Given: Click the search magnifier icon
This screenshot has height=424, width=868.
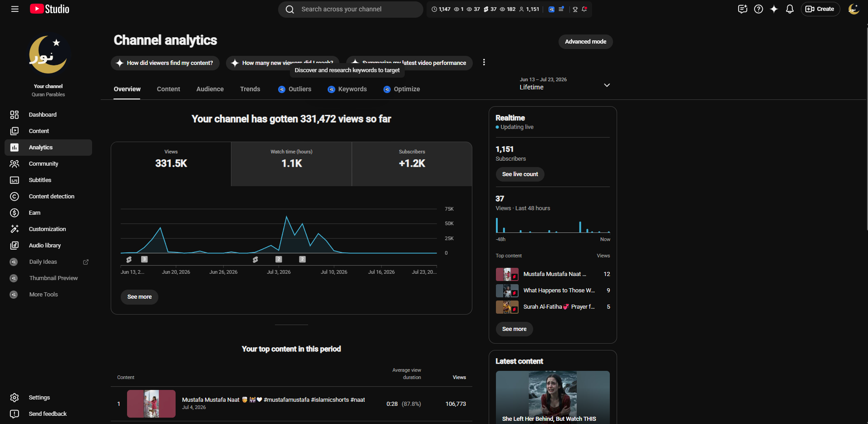Looking at the screenshot, I should pos(289,9).
